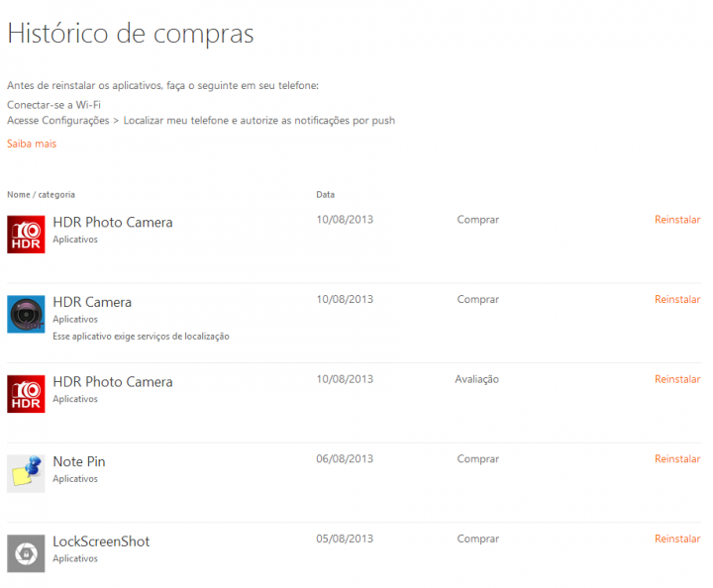Click 'Aplicativos' category under LockScreenShot
Image resolution: width=713 pixels, height=588 pixels.
(75, 559)
